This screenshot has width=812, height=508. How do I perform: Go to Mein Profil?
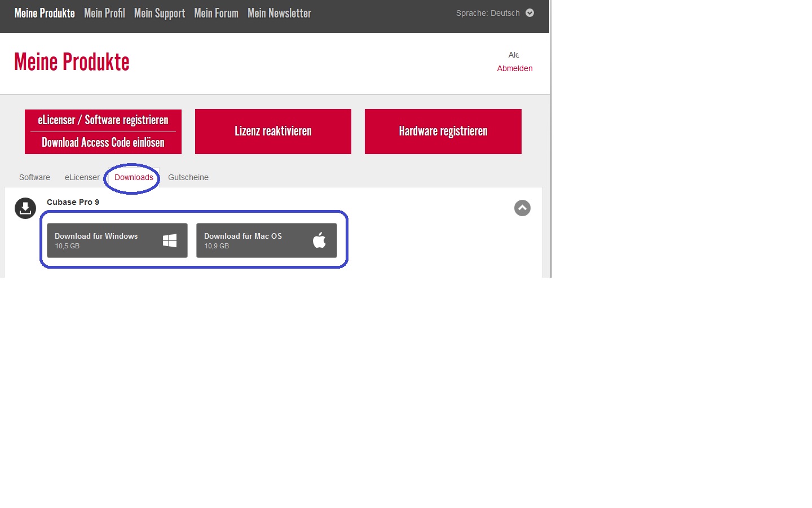point(104,13)
